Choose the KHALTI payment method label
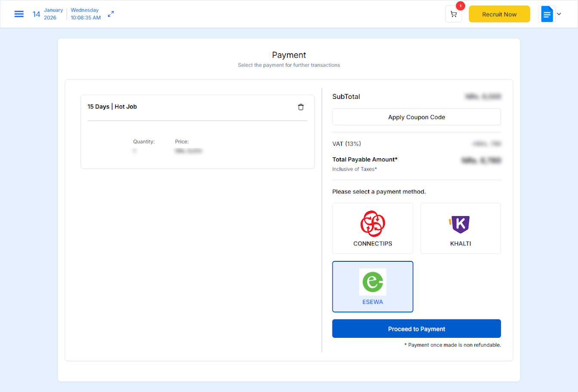This screenshot has height=392, width=578. (x=460, y=244)
